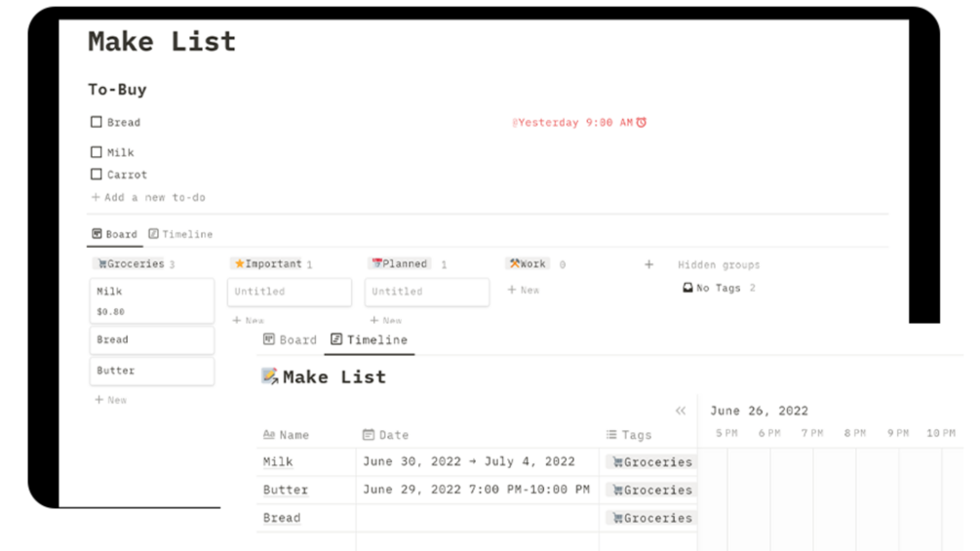The height and width of the screenshot is (551, 980).
Task: Click the Hidden groups label
Action: tap(719, 265)
